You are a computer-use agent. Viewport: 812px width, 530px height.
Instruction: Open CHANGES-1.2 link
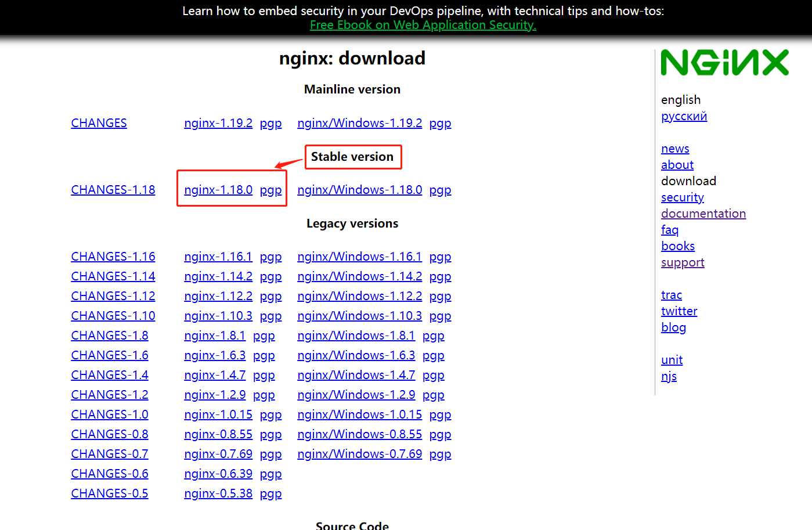click(110, 395)
